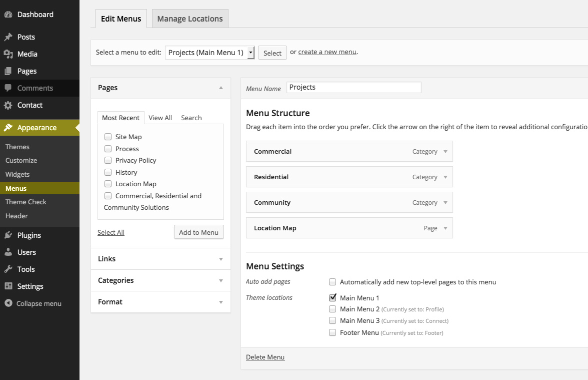
Task: Collapse the admin menu using arrow icon
Action: click(x=8, y=303)
